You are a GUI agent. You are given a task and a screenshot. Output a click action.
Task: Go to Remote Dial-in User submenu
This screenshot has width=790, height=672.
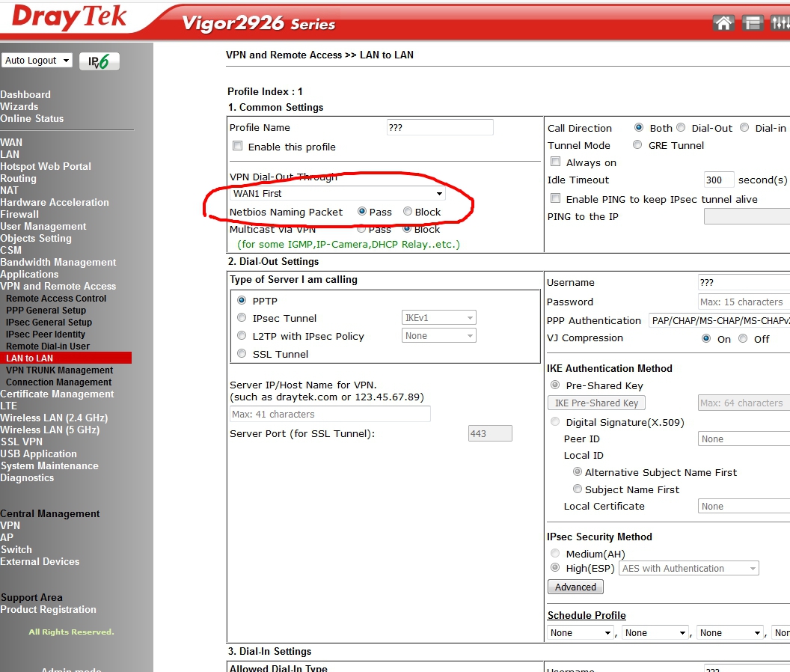click(48, 346)
